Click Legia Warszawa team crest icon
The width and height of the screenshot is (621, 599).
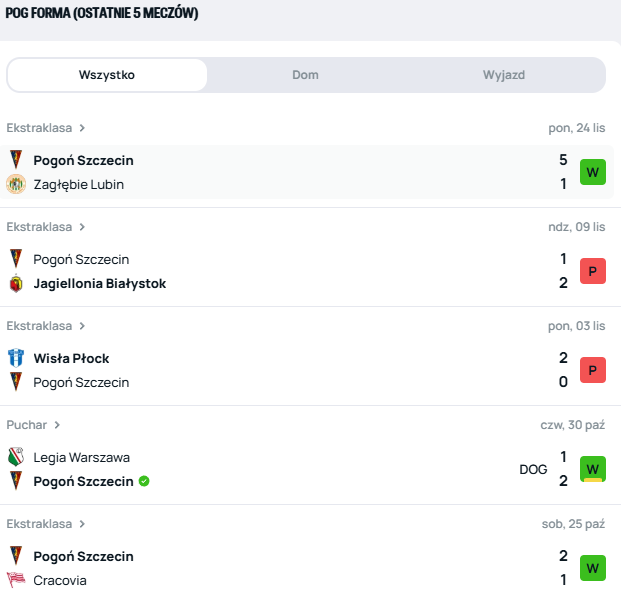coord(16,457)
